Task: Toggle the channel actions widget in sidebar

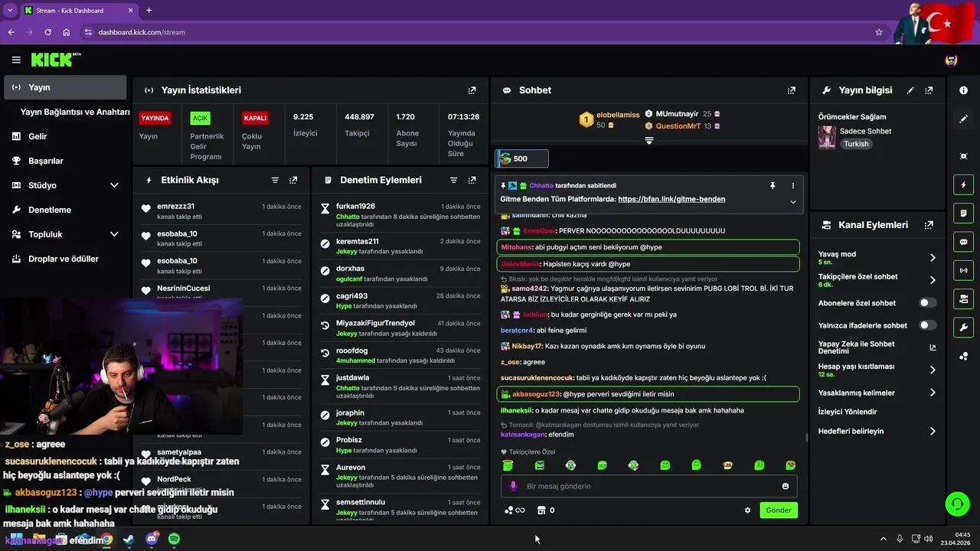Action: coord(963,298)
